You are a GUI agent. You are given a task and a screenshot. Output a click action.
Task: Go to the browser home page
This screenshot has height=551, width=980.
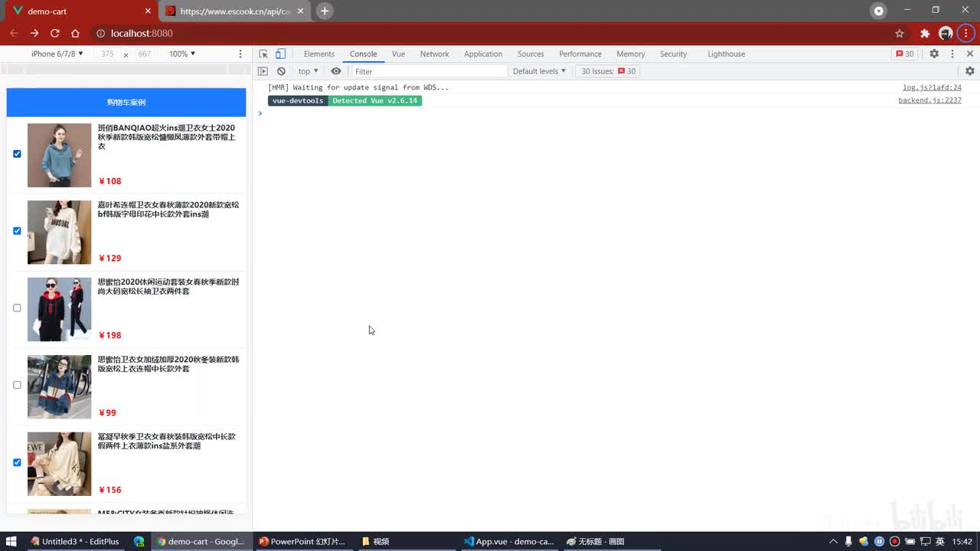click(75, 33)
